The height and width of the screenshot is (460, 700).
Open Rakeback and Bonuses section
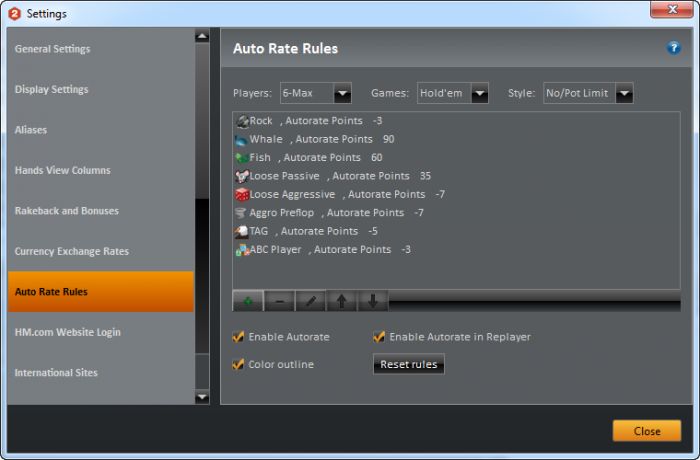[x=101, y=211]
